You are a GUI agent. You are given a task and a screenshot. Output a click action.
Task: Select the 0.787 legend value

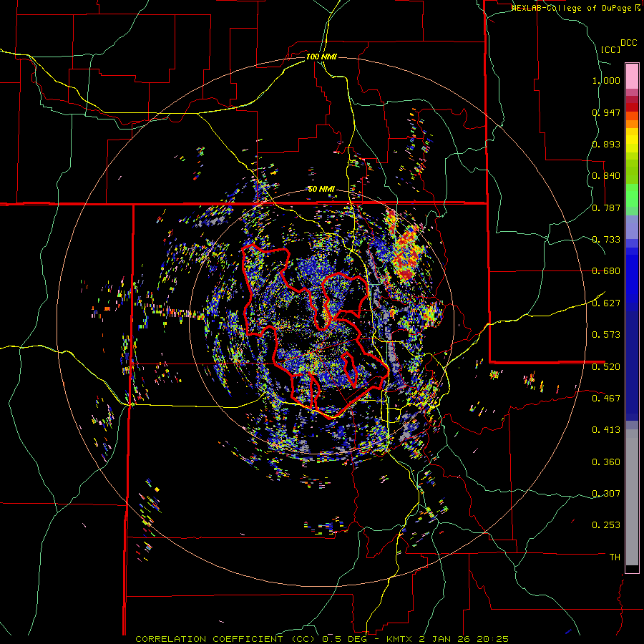[x=606, y=208]
